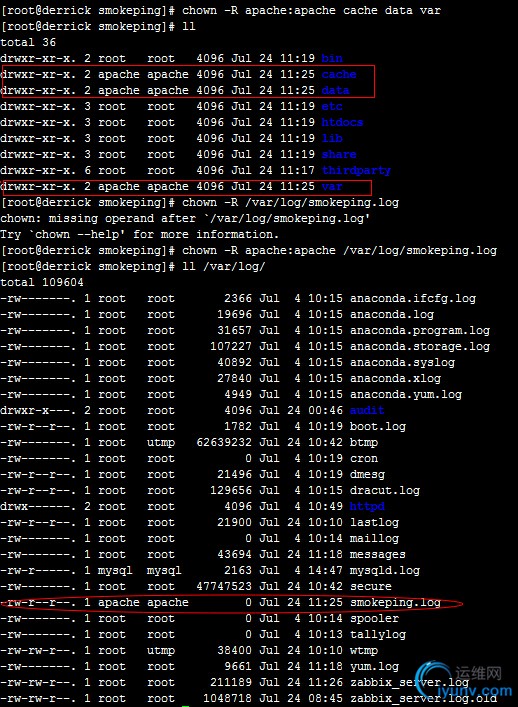Click 'apache' owner in smokeping.log row
The image size is (518, 707).
119,603
